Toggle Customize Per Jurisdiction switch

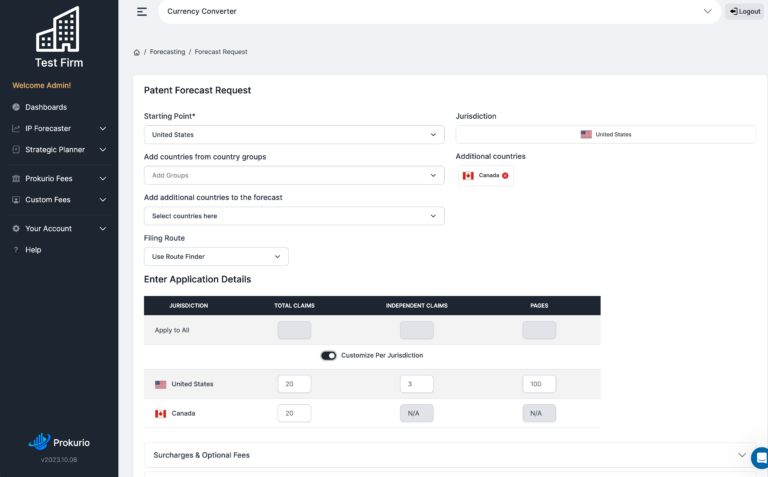[x=329, y=356]
